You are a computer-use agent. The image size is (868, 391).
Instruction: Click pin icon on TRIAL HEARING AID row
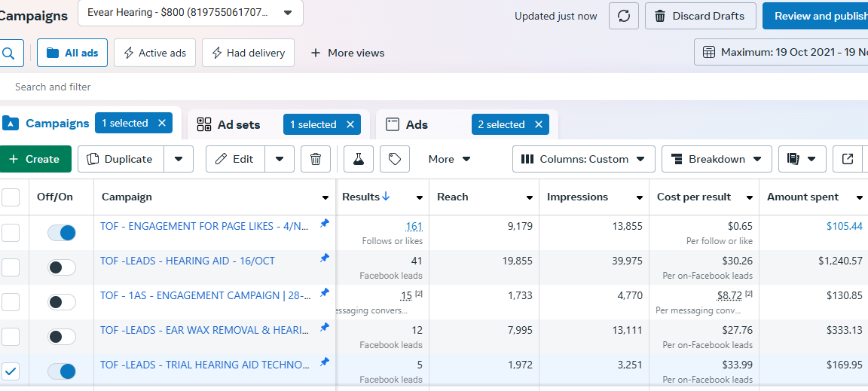[325, 362]
